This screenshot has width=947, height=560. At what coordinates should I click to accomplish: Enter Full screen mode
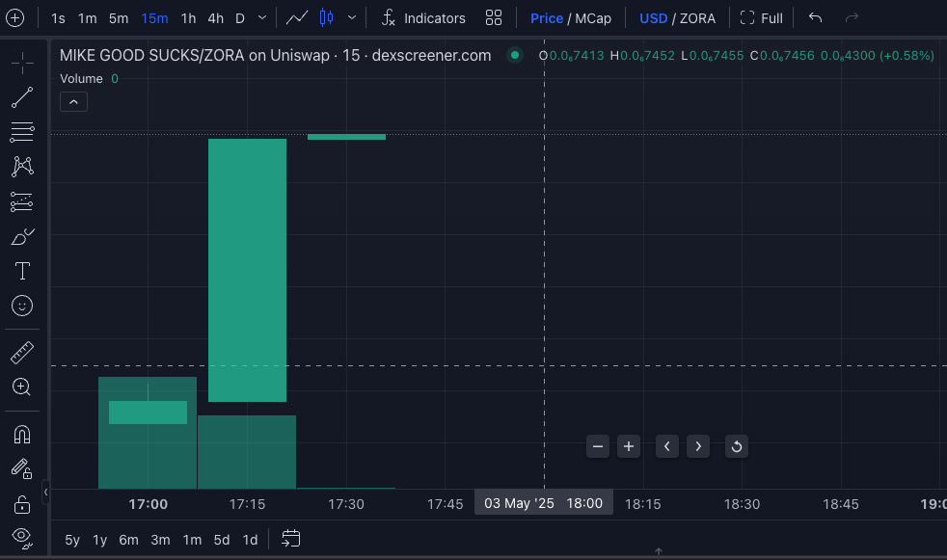point(762,18)
